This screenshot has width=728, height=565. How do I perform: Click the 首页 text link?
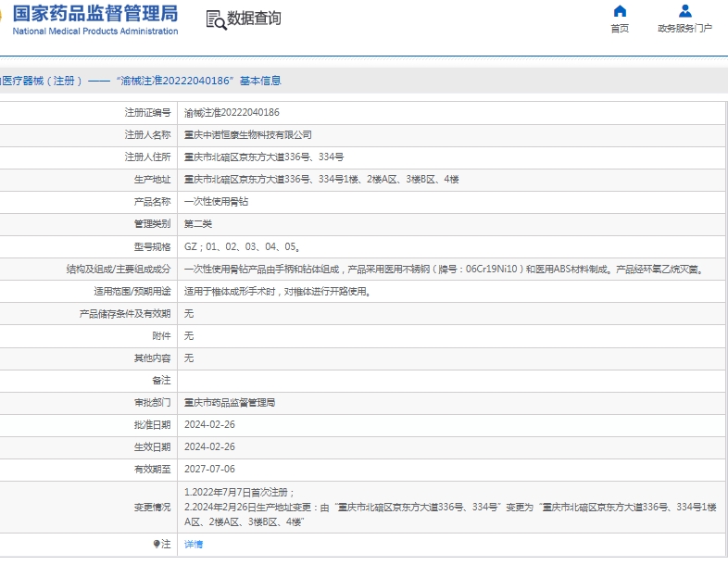tap(620, 29)
